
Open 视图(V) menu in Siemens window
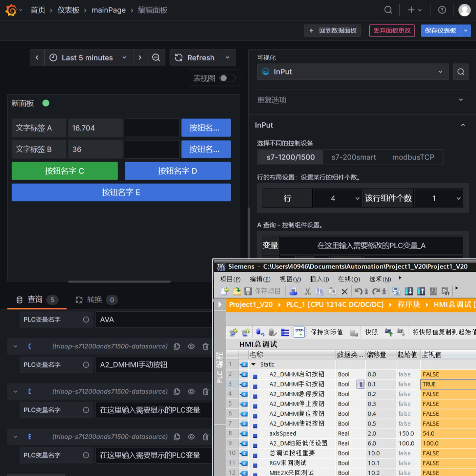[290, 279]
